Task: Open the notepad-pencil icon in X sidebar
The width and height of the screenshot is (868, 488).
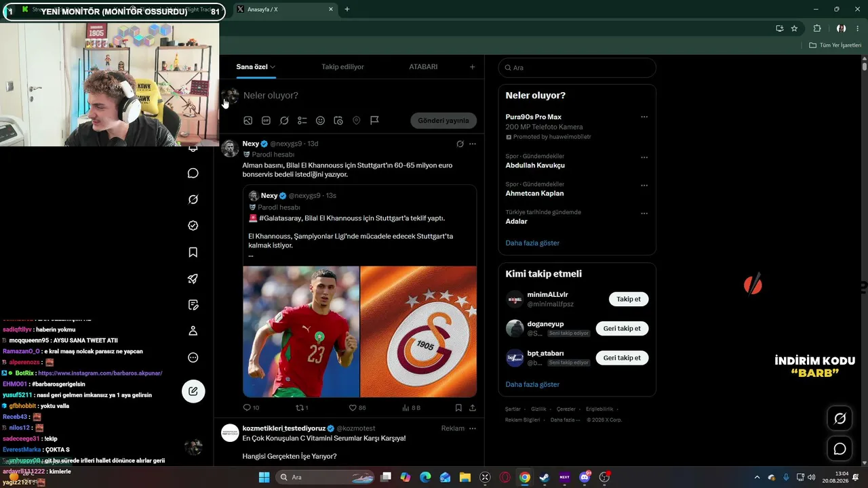Action: (193, 305)
